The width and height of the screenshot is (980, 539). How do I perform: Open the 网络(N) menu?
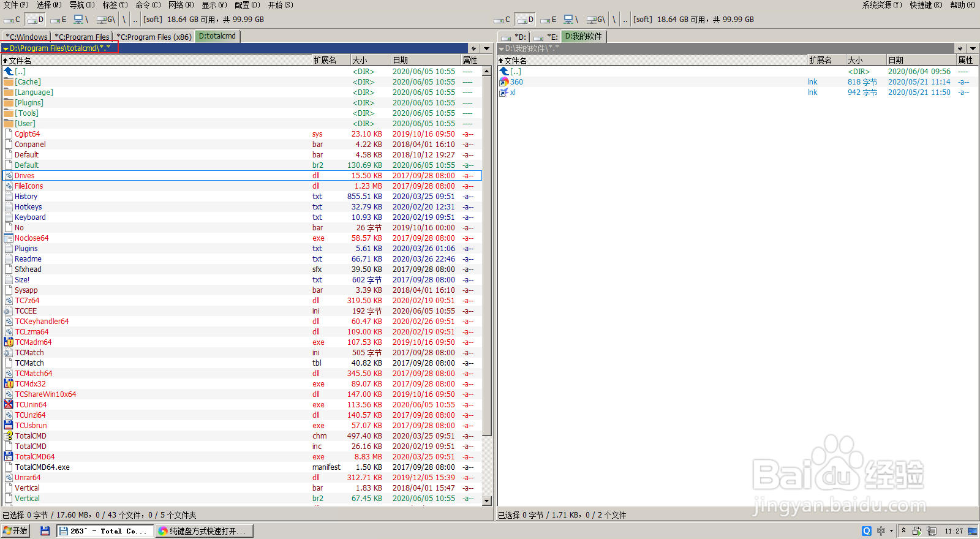(181, 5)
